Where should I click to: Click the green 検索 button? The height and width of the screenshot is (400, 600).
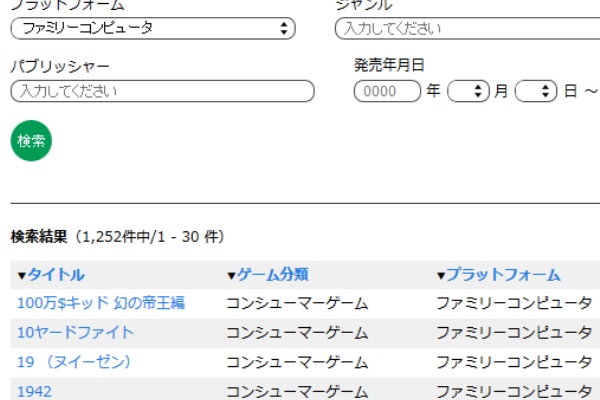[31, 140]
